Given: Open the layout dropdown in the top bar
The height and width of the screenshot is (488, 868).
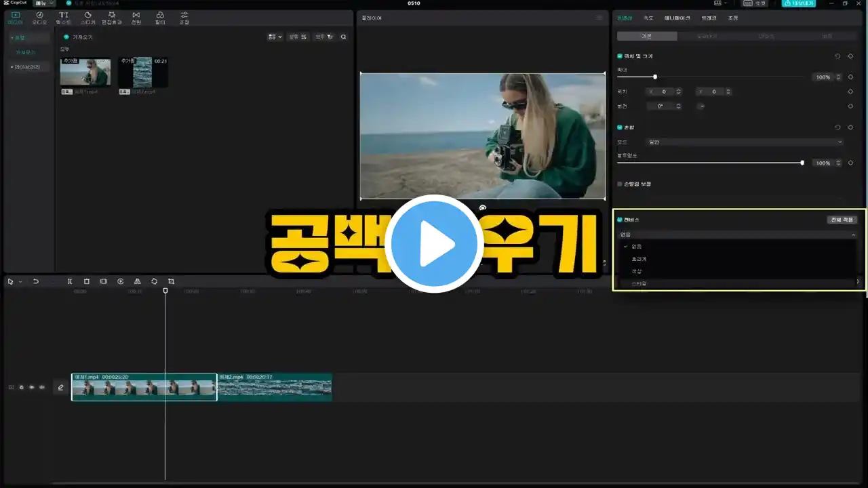Looking at the screenshot, I should pos(721,3).
